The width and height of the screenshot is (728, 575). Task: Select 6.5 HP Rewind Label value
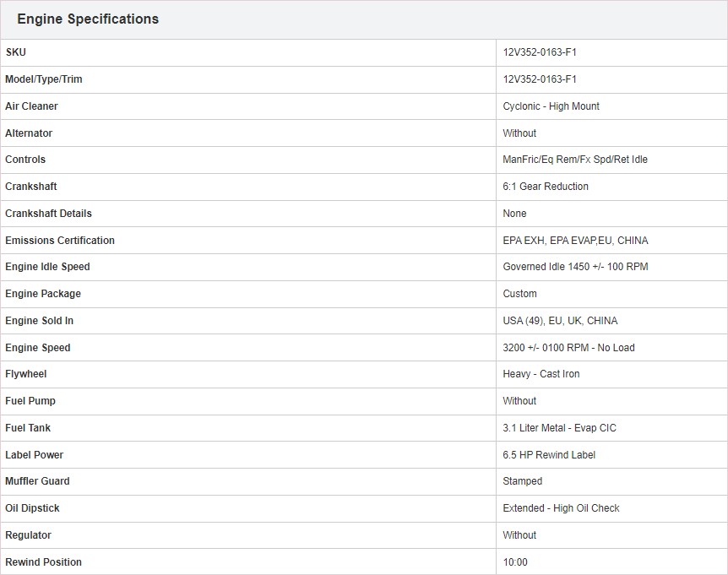[x=549, y=455]
